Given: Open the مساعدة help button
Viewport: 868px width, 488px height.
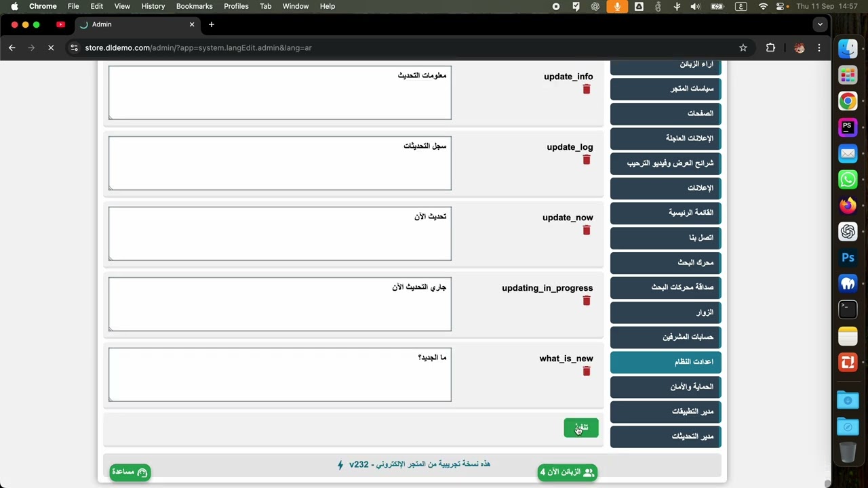Looking at the screenshot, I should [x=130, y=472].
